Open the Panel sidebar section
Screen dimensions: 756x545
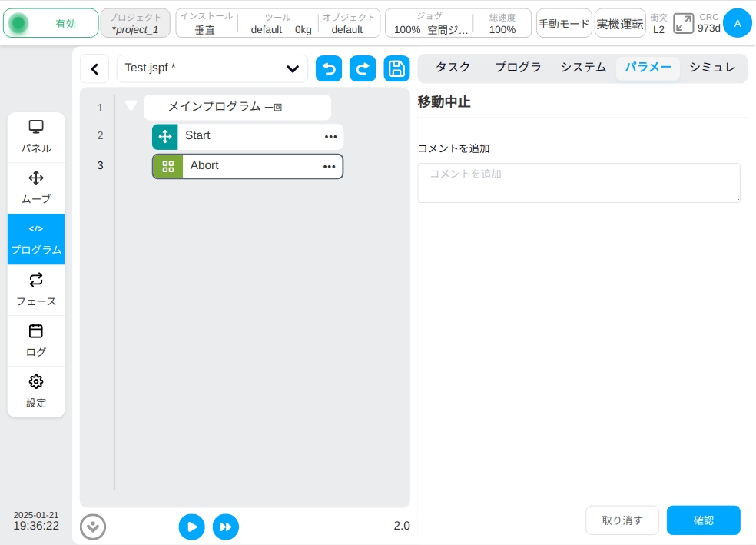pyautogui.click(x=36, y=137)
